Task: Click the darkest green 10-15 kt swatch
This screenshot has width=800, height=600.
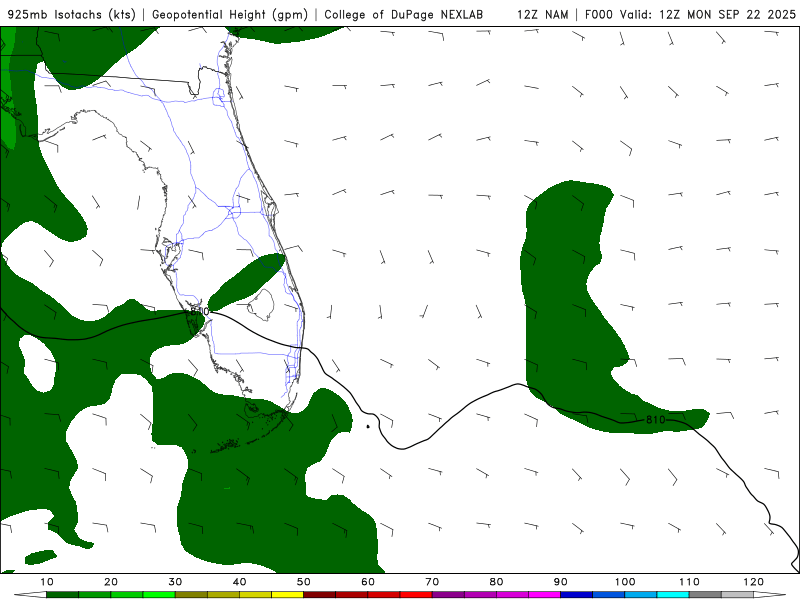Action: (x=62, y=595)
